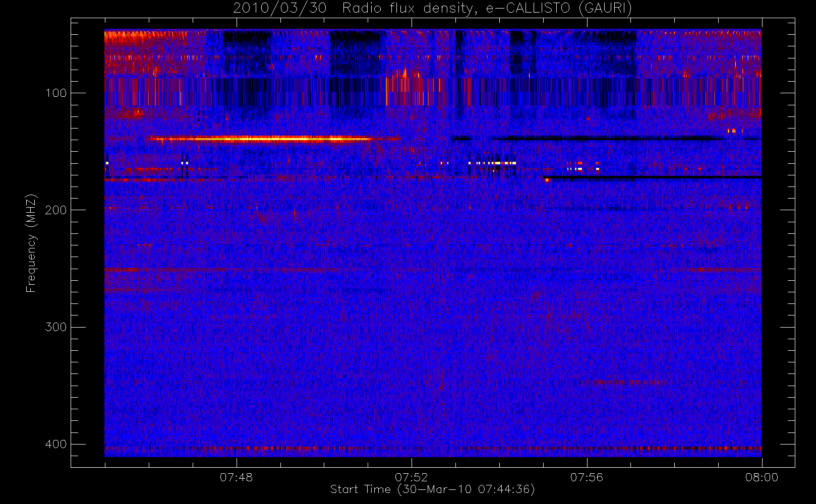Viewport: 816px width, 504px height.
Task: Click the '300' frequency tick label
Action: [x=55, y=327]
